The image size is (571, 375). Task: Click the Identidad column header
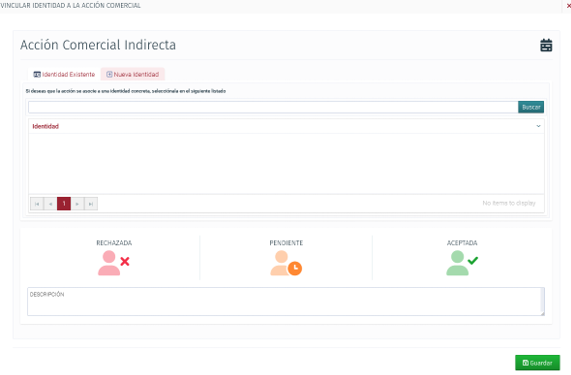pyautogui.click(x=46, y=126)
